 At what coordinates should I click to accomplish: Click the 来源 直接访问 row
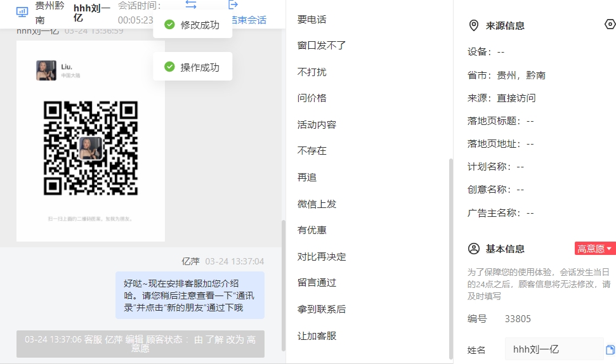tap(502, 98)
